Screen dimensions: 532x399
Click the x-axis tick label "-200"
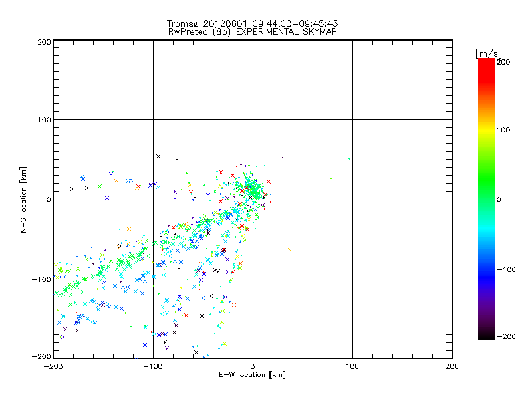pos(53,366)
